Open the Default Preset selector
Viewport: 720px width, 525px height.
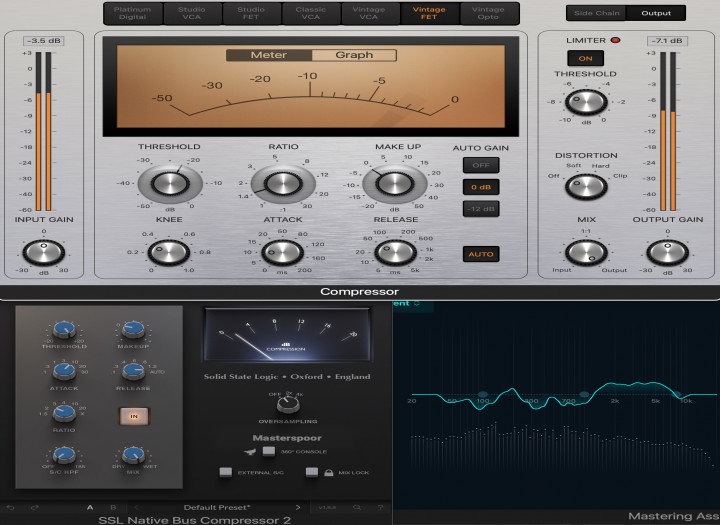click(215, 507)
